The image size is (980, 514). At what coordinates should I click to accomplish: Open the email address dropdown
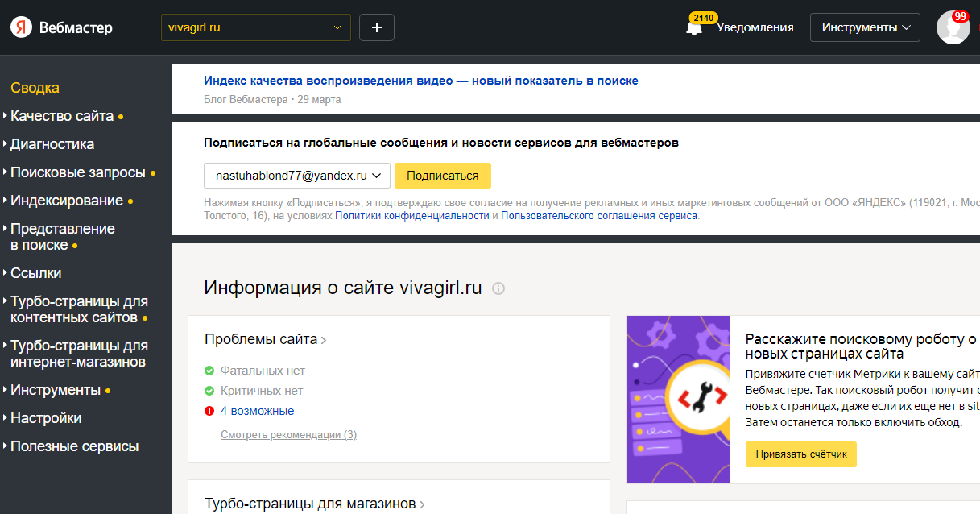[x=297, y=176]
